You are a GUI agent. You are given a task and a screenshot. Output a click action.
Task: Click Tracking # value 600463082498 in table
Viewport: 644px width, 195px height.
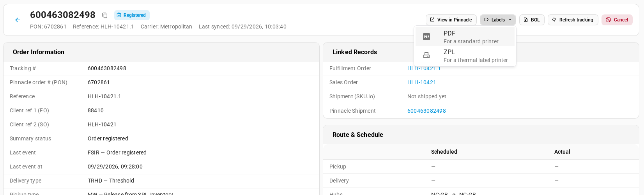click(107, 68)
